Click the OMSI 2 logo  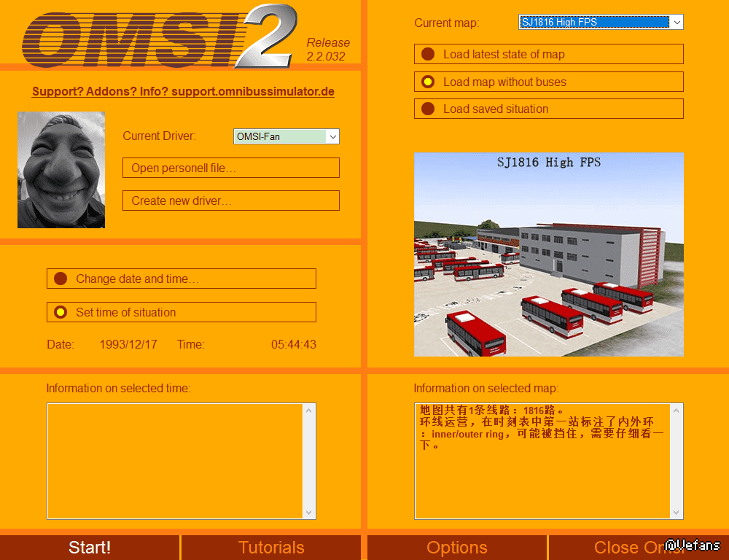click(x=160, y=36)
